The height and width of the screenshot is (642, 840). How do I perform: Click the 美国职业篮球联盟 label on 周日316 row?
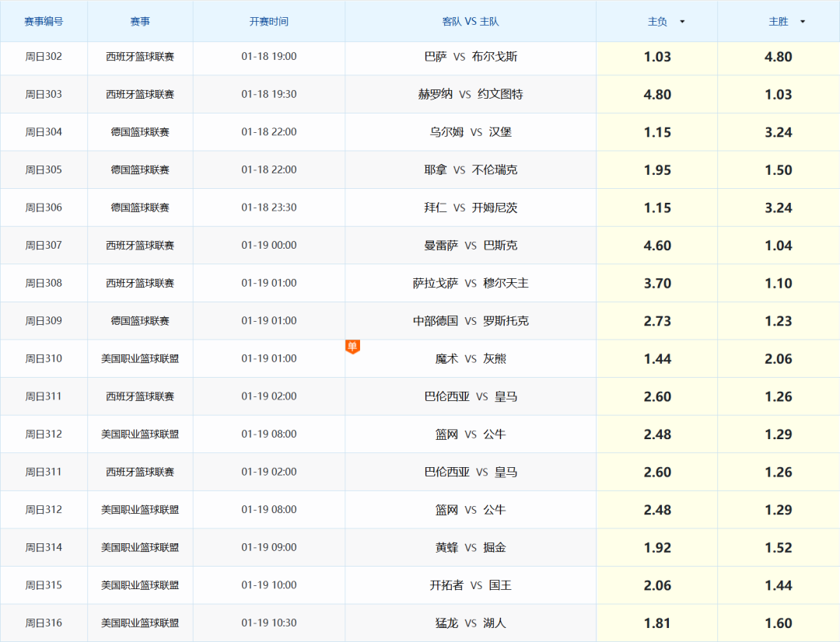pyautogui.click(x=140, y=623)
